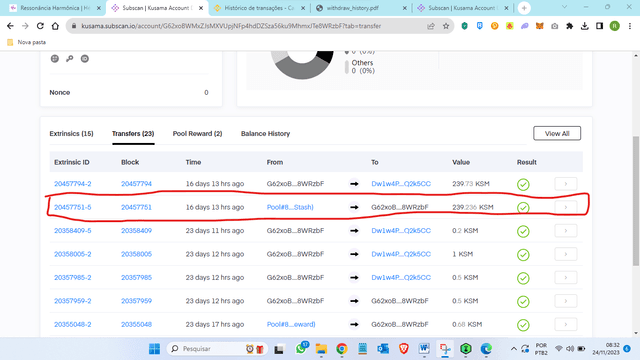
Task: Open the green shield extension
Action: (464, 26)
